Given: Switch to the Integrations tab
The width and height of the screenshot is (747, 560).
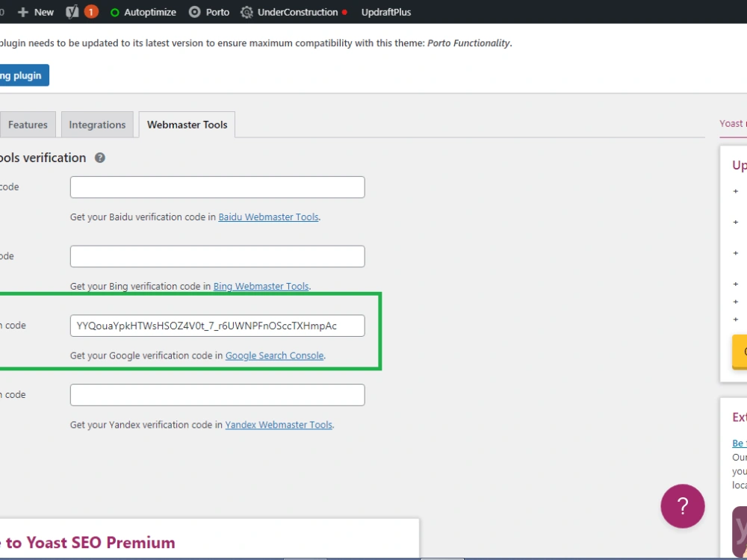Looking at the screenshot, I should [x=97, y=125].
